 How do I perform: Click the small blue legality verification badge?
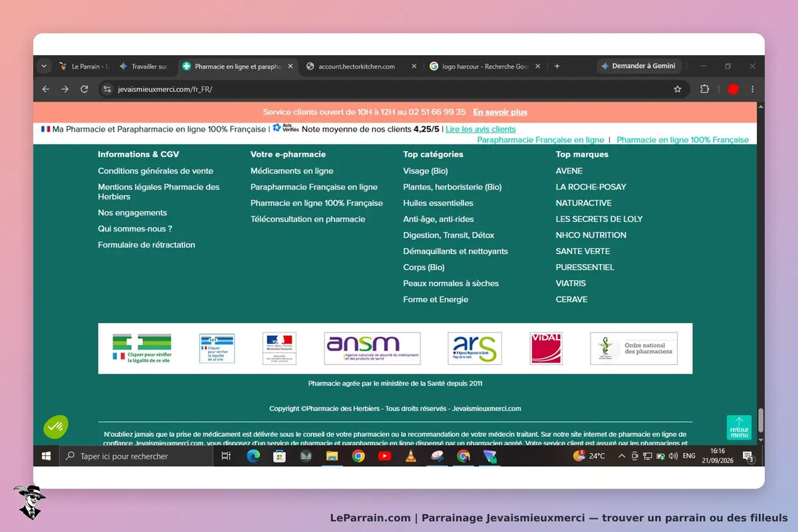217,348
